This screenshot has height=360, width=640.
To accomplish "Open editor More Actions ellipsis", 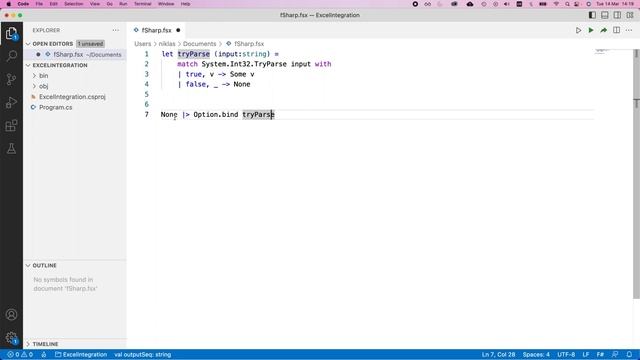I will (629, 30).
